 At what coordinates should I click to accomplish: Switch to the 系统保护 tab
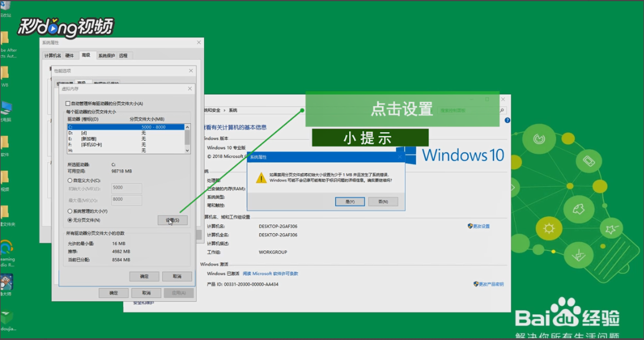coord(106,55)
